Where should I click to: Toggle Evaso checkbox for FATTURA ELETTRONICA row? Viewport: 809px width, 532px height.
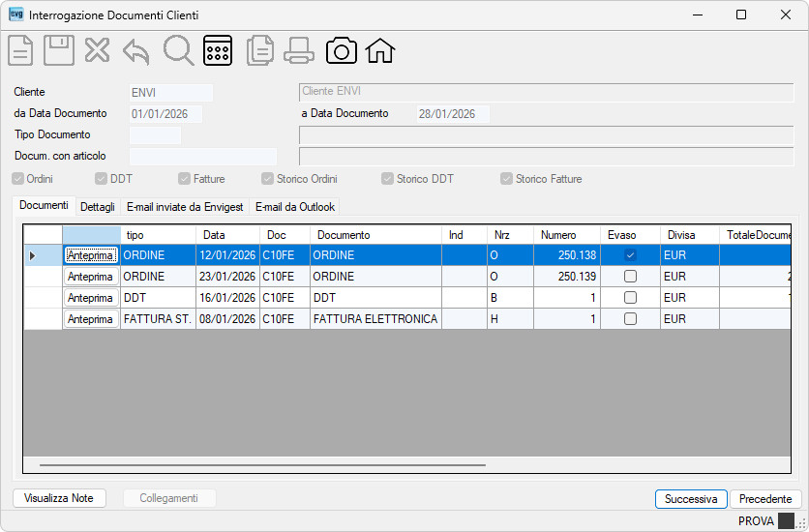coord(630,318)
